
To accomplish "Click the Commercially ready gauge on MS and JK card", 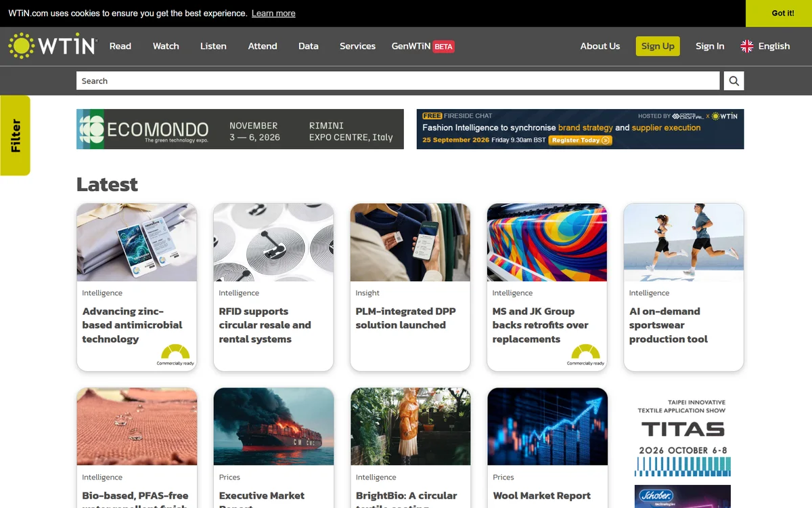I will (585, 356).
